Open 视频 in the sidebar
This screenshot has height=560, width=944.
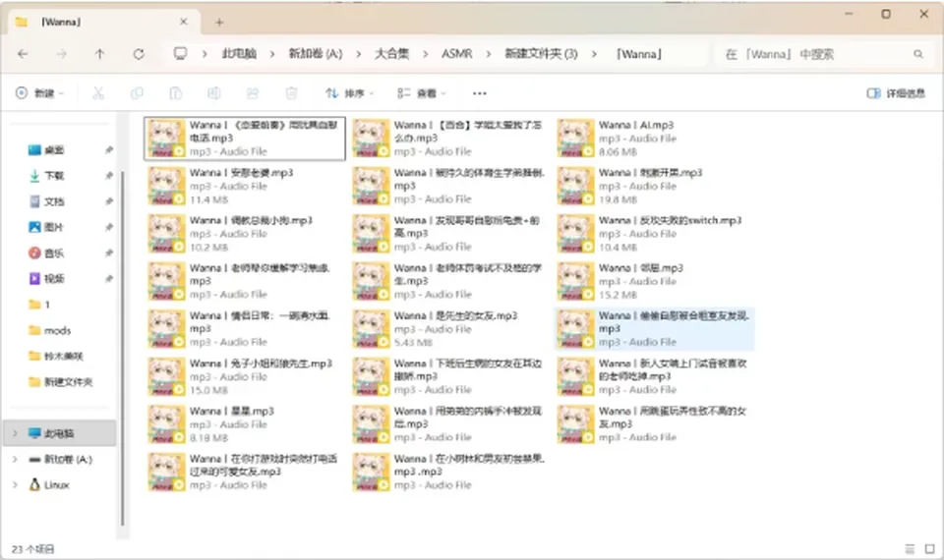coord(54,279)
